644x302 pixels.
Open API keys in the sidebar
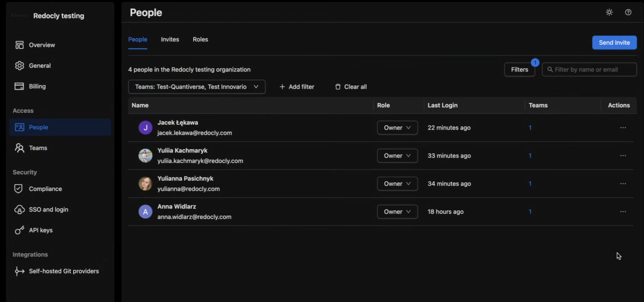coord(60,230)
